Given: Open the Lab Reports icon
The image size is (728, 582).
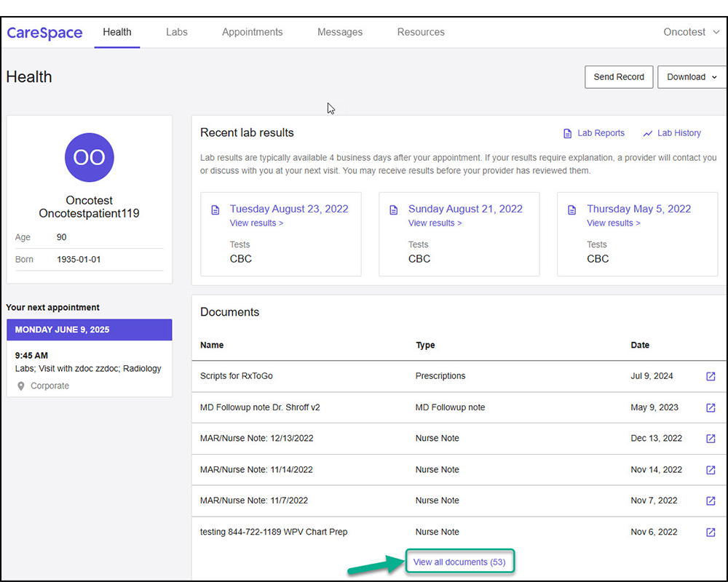Looking at the screenshot, I should click(568, 133).
